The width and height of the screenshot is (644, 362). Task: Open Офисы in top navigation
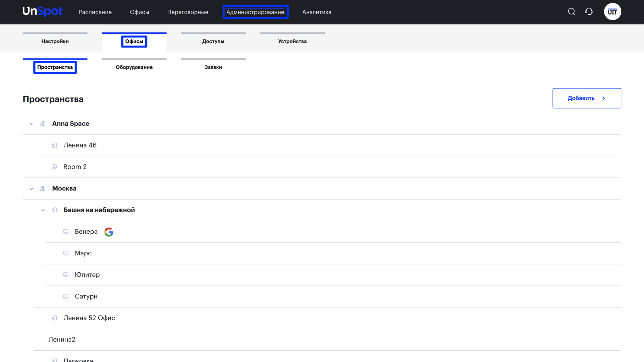(x=139, y=12)
